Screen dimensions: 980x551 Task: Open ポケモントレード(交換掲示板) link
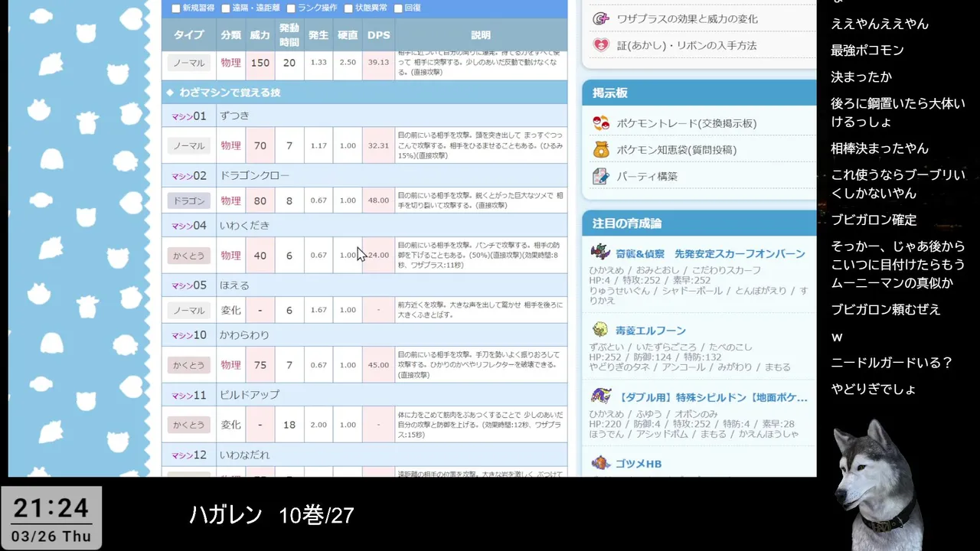click(687, 123)
